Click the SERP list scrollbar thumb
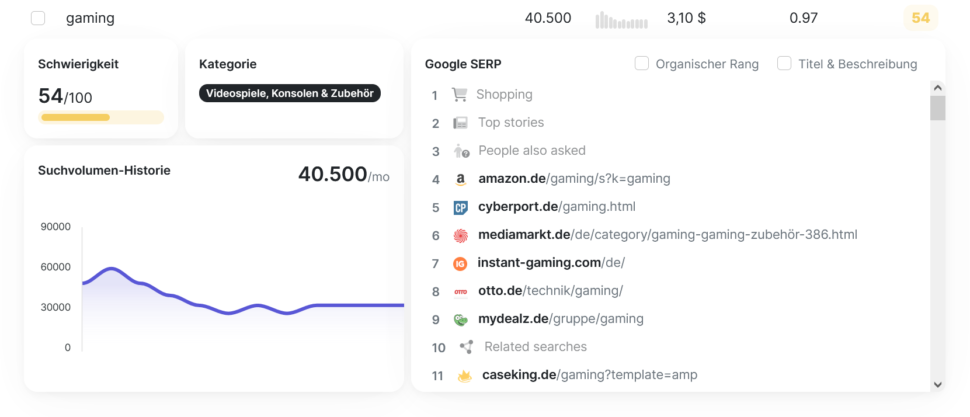 point(938,108)
